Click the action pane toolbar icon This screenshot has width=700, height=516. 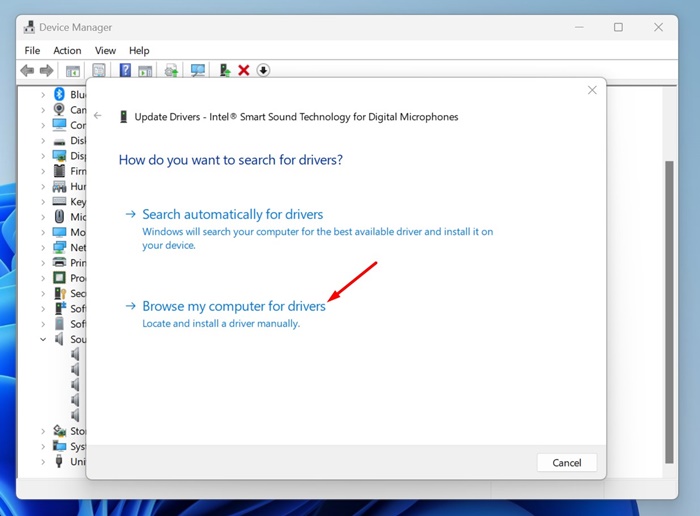coord(145,71)
